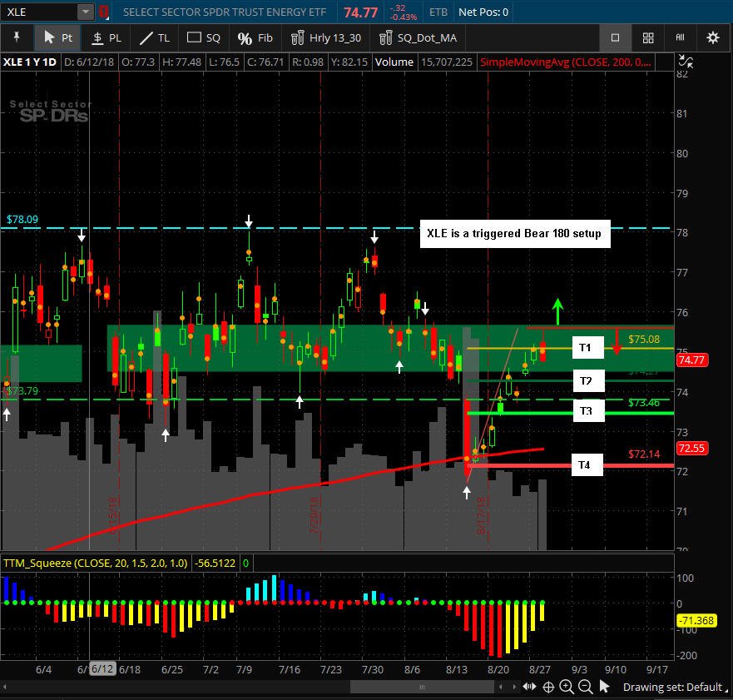Apply the Hrly 13_30 study set
Image resolution: width=733 pixels, height=700 pixels.
(x=326, y=38)
